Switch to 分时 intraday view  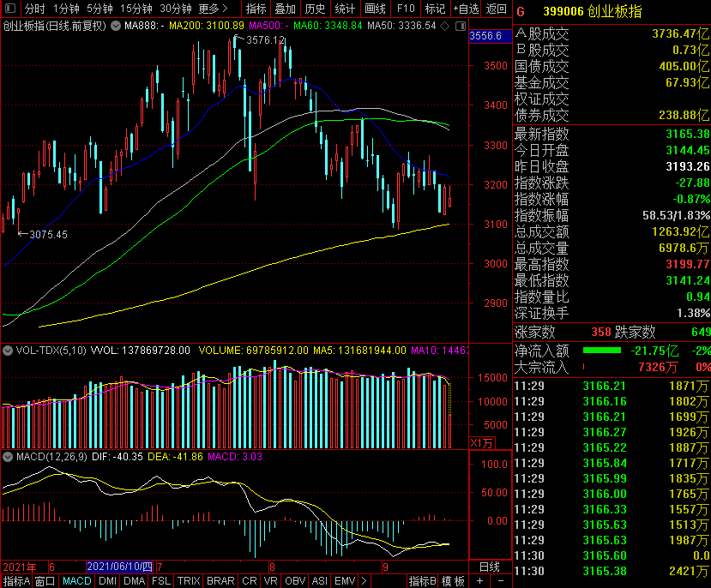(x=34, y=9)
